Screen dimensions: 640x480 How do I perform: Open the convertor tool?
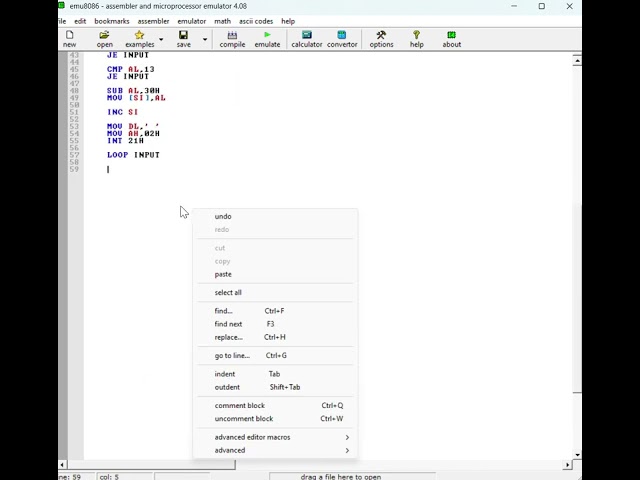click(342, 39)
